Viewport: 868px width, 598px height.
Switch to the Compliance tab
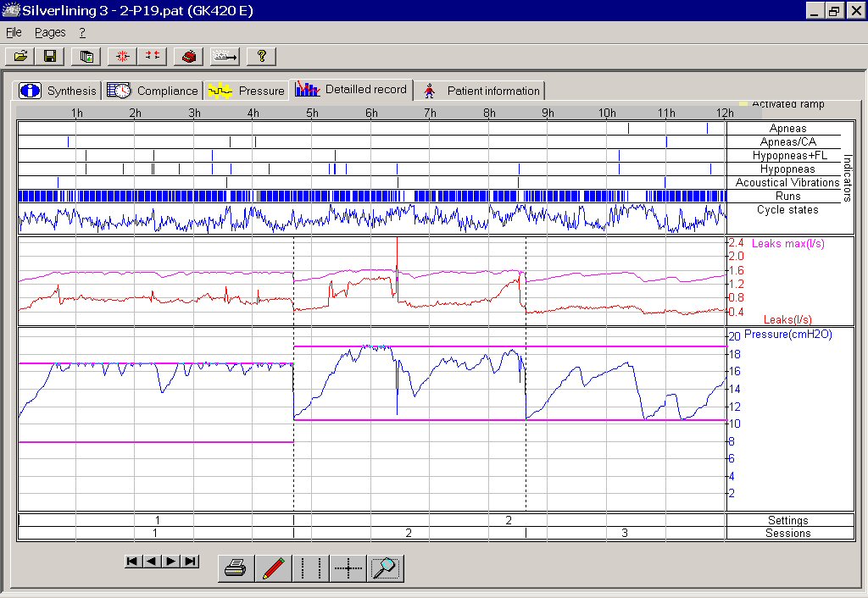[x=153, y=91]
